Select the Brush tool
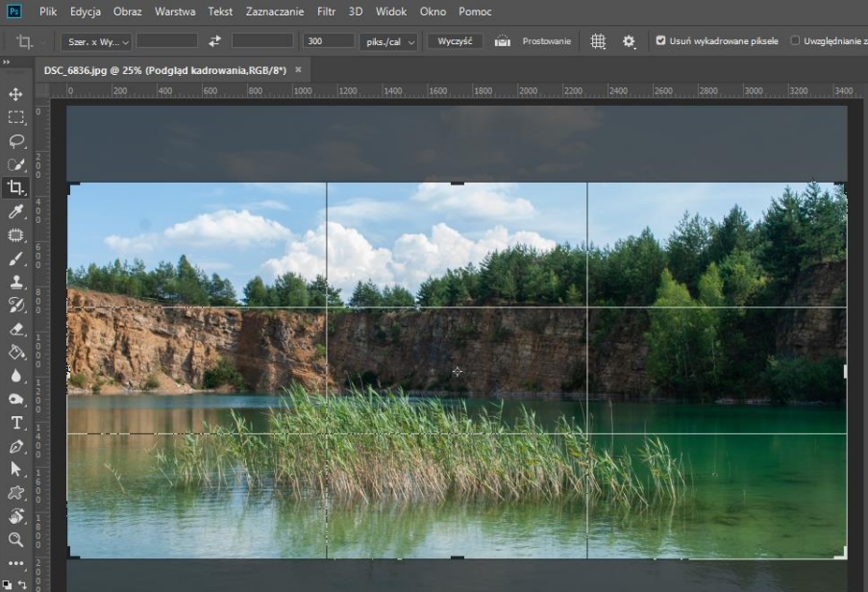Viewport: 868px width, 592px height. (x=16, y=259)
